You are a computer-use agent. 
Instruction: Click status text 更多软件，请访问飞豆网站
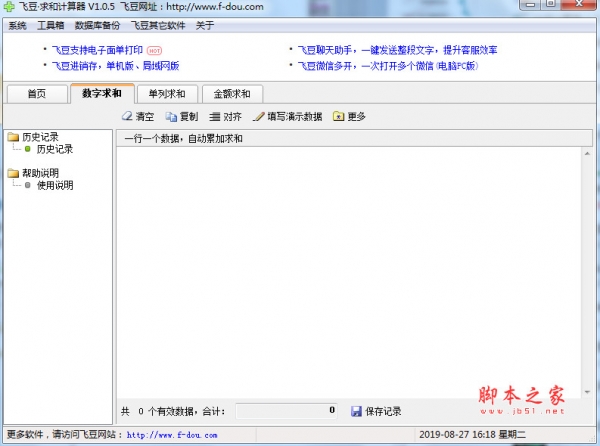(64, 435)
